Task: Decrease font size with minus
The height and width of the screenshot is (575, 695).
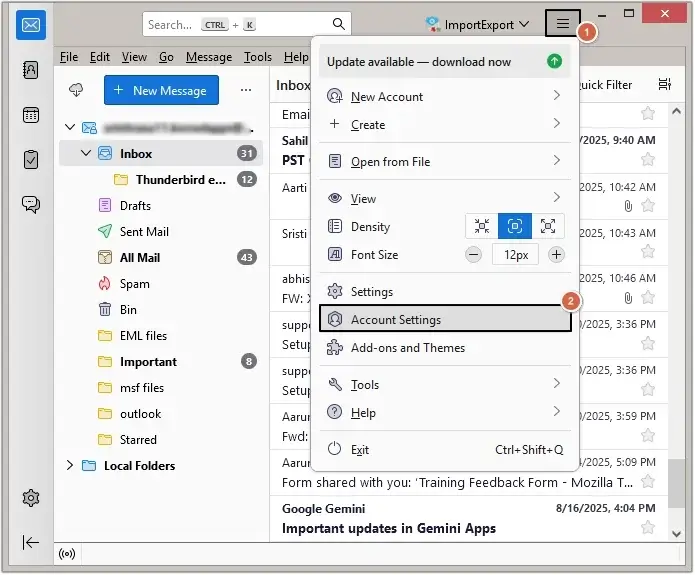Action: (473, 255)
